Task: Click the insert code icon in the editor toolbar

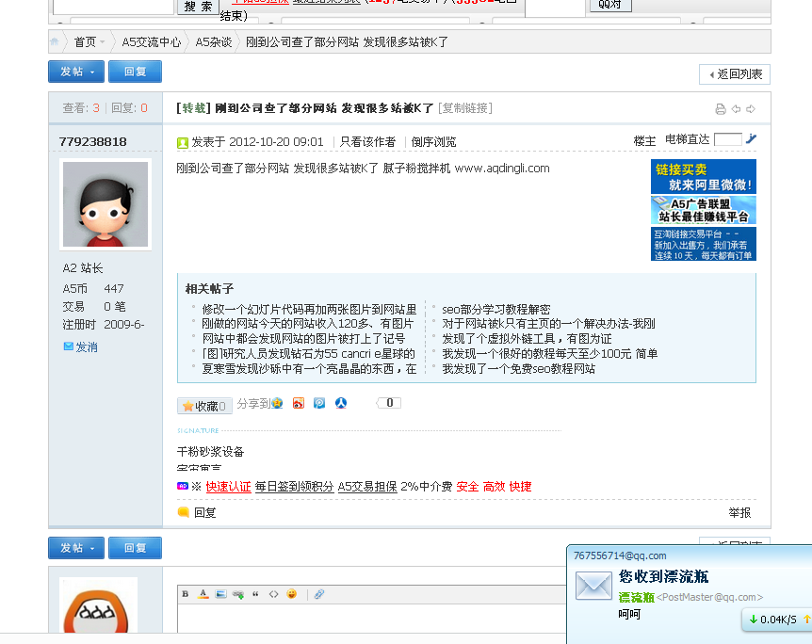Action: 273,594
